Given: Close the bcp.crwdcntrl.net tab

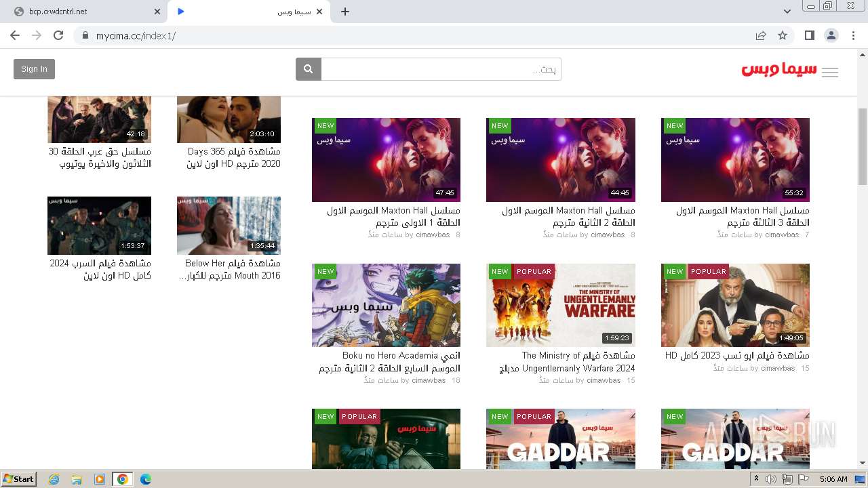Looking at the screenshot, I should 157,12.
